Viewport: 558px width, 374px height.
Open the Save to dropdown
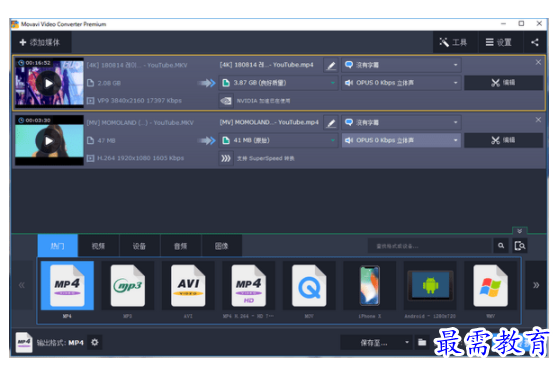pyautogui.click(x=377, y=343)
